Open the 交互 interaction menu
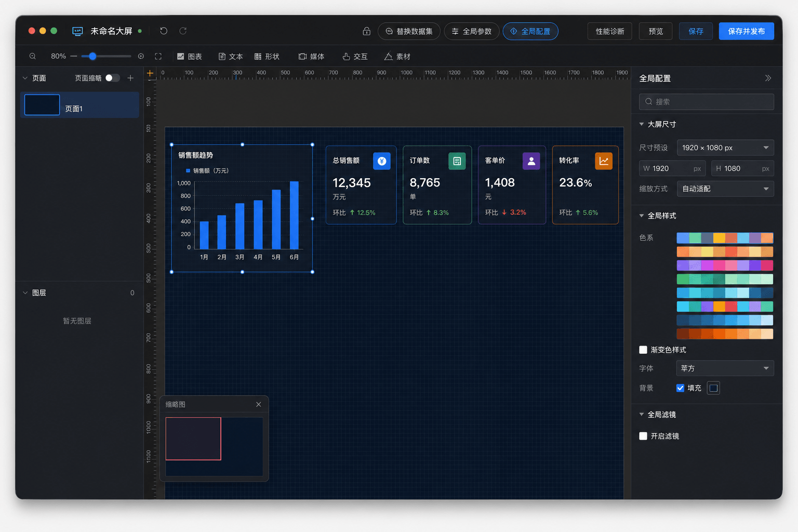Screen dimensions: 798x532 click(x=355, y=57)
